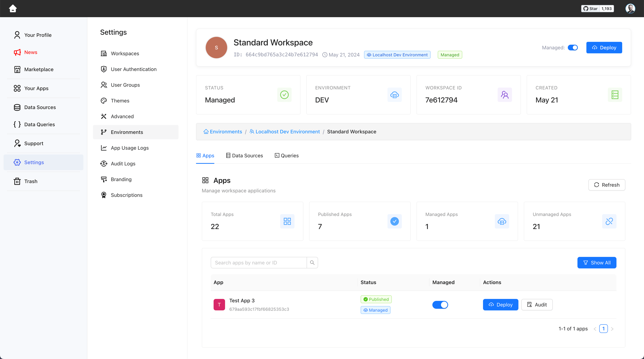Click the Support person icon

click(x=17, y=143)
